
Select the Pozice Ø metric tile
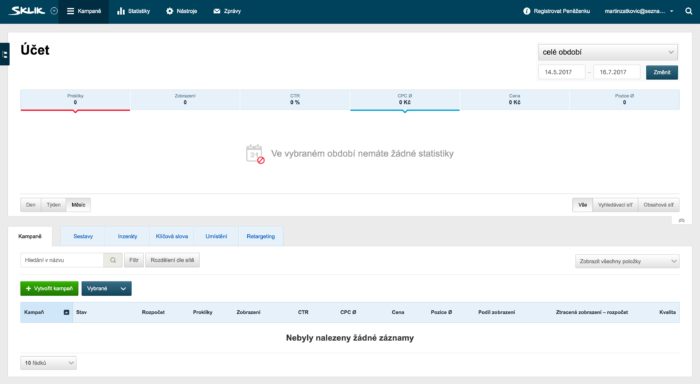(624, 100)
